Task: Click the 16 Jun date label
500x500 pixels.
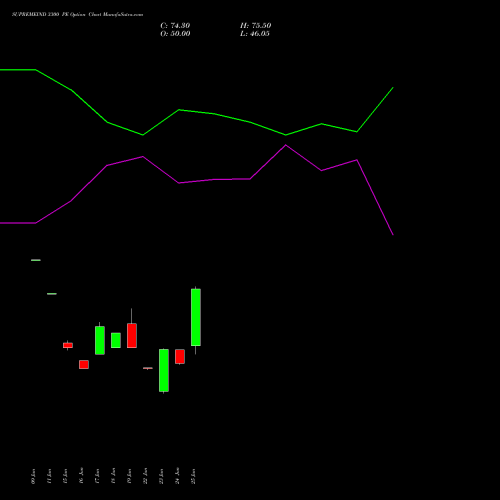Action: click(81, 476)
